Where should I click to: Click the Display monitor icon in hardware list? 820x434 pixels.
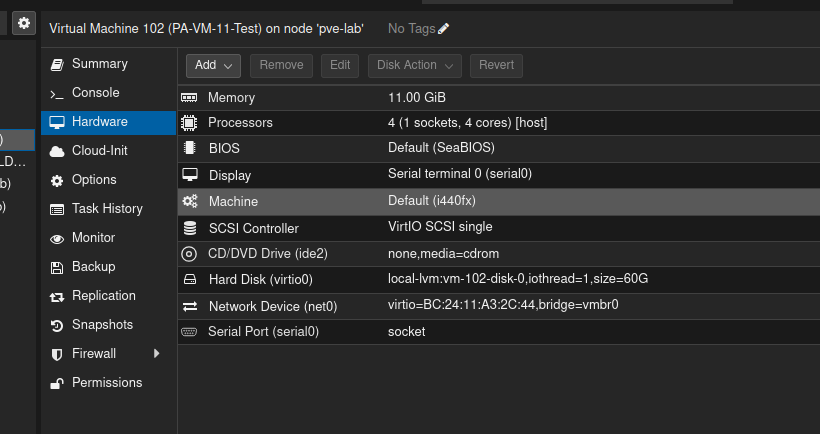point(189,175)
